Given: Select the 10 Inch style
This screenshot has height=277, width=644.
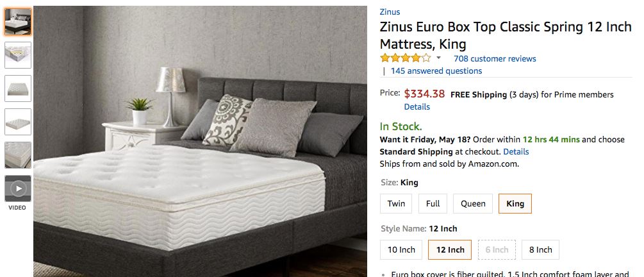Looking at the screenshot, I should coord(401,249).
